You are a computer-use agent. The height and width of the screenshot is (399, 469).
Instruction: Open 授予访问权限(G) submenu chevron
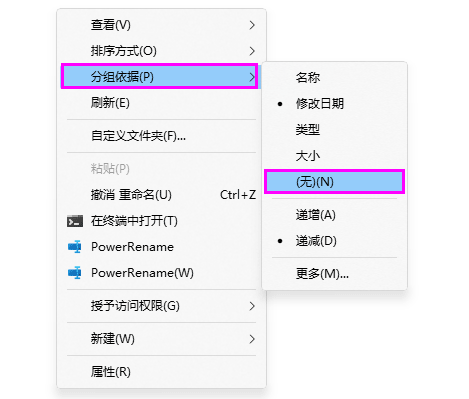coord(252,306)
